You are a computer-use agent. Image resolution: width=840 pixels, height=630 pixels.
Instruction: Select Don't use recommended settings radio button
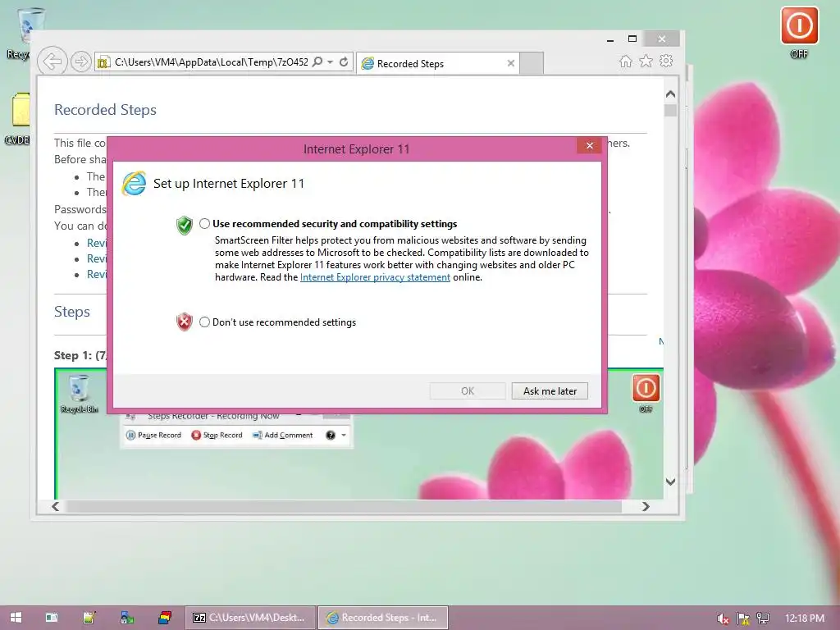204,322
